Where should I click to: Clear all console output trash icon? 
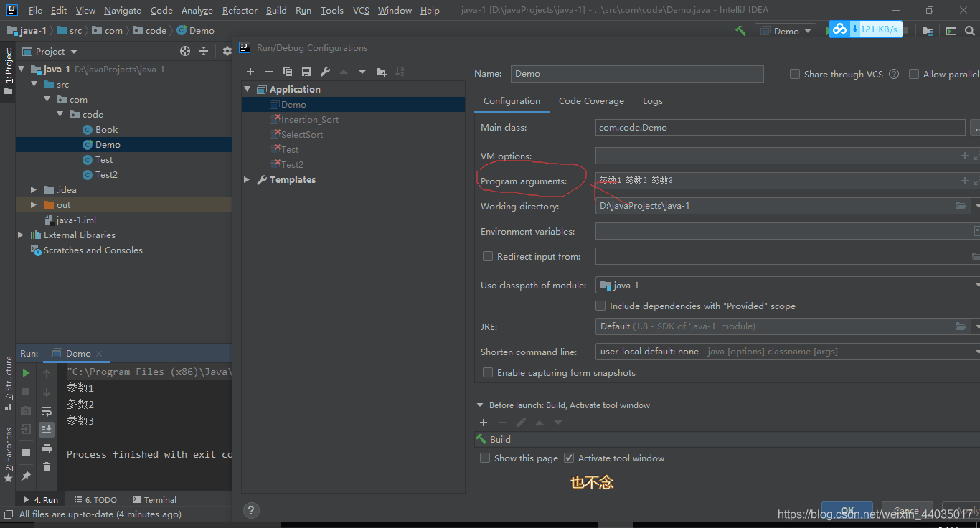tap(47, 467)
